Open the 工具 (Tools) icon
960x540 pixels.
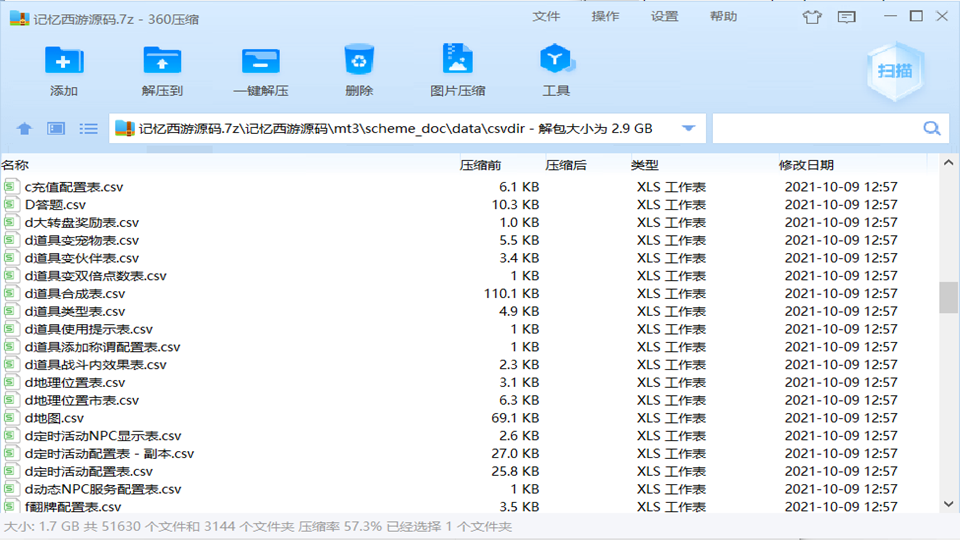555,62
